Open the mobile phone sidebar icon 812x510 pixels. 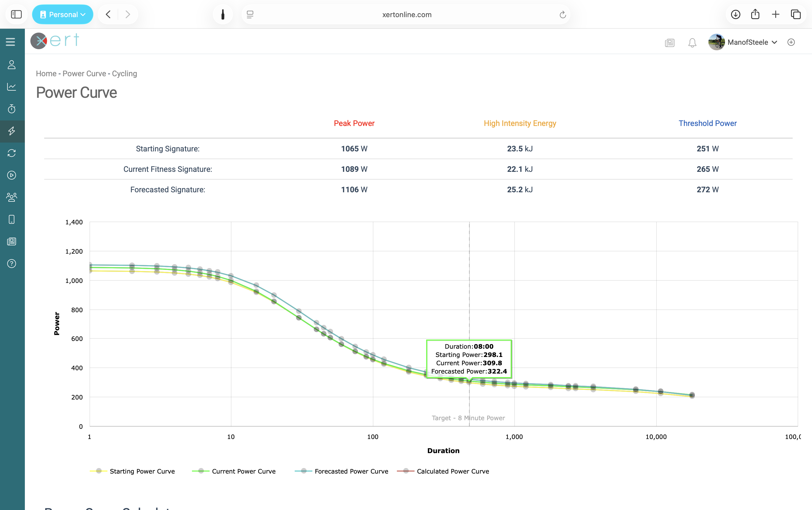(12, 219)
